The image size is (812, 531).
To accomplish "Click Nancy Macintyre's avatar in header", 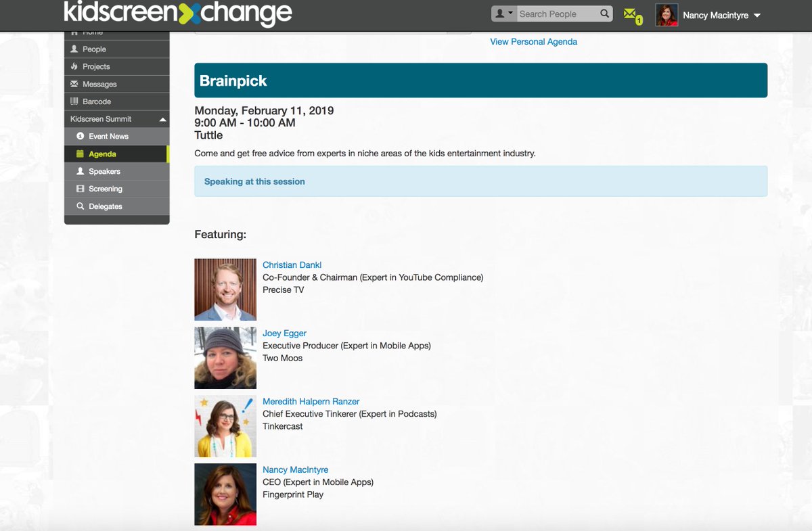I will (667, 15).
